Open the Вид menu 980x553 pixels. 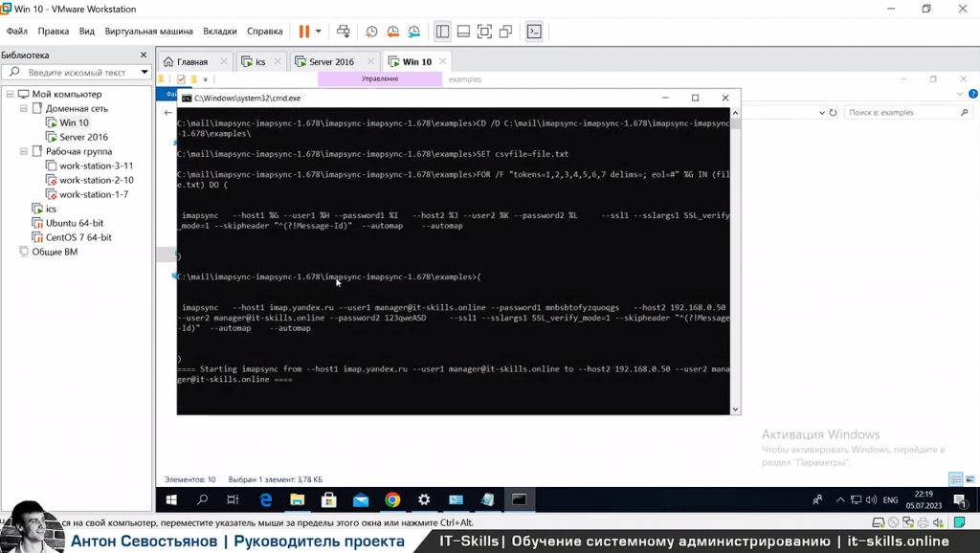pos(87,32)
